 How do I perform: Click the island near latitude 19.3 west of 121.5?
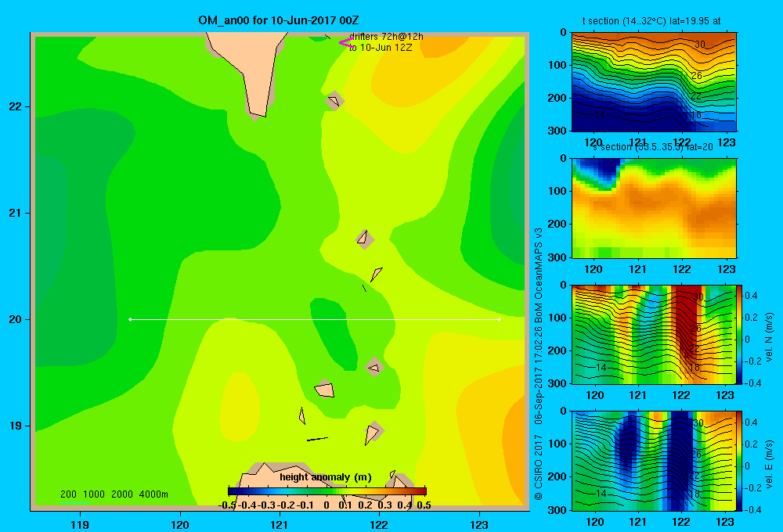point(324,389)
